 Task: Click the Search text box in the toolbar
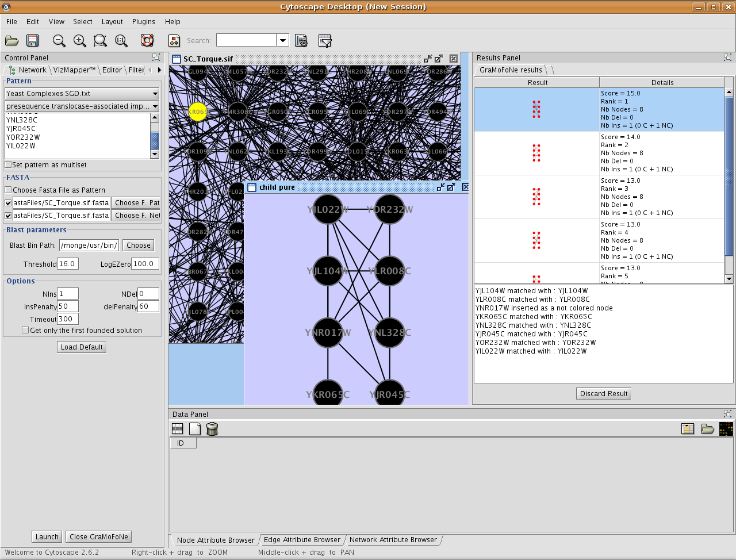[x=246, y=40]
